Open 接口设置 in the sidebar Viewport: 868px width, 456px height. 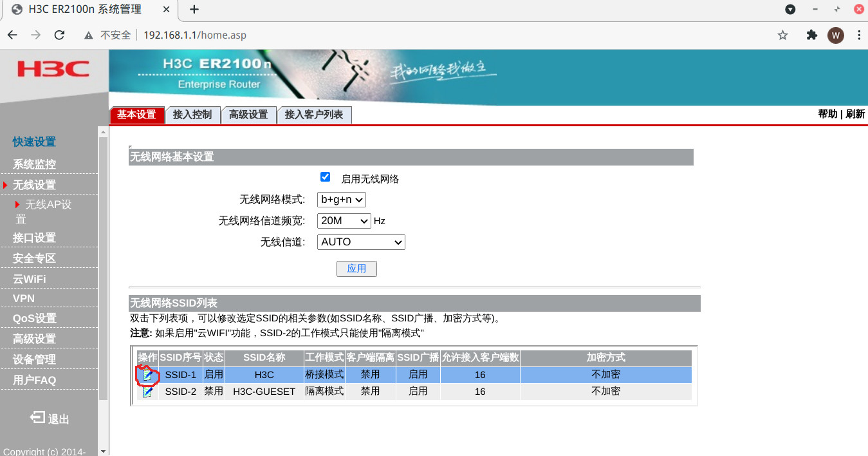tap(34, 238)
